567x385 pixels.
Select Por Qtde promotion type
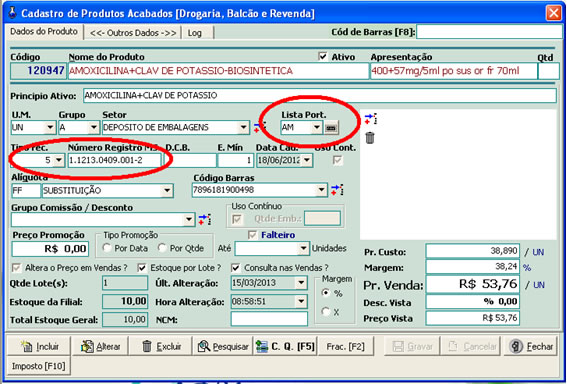[x=162, y=248]
